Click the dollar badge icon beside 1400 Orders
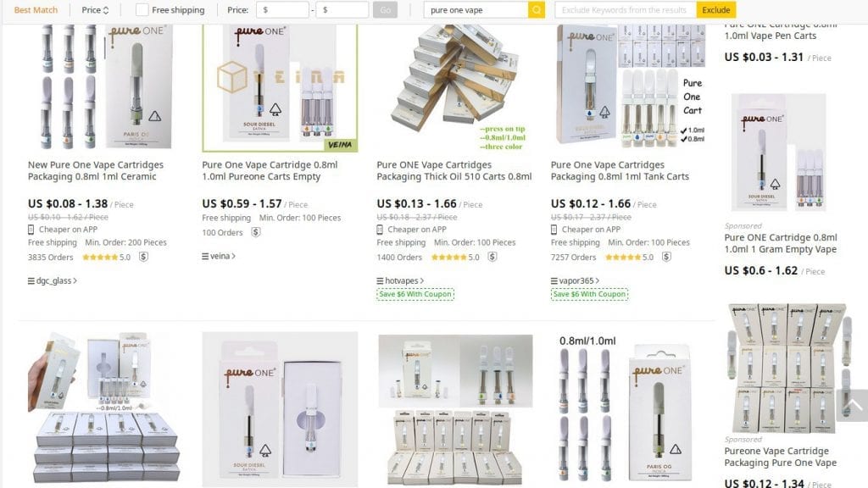 coord(492,258)
